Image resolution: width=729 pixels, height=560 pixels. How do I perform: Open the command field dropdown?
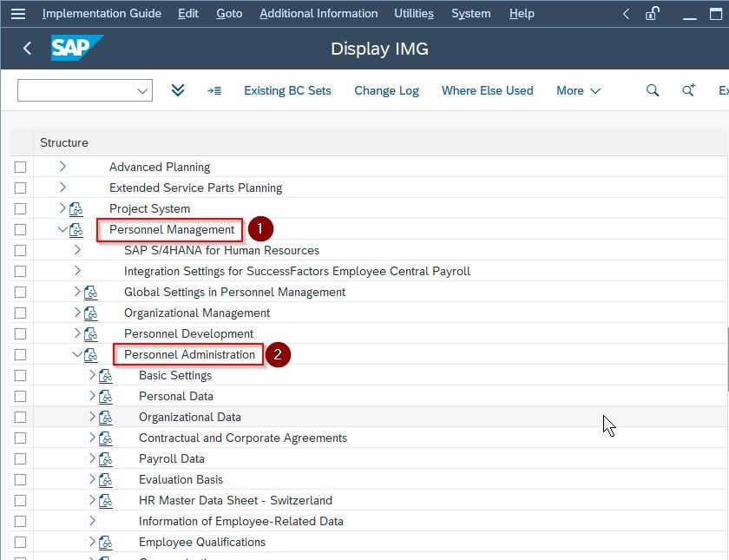pyautogui.click(x=142, y=90)
